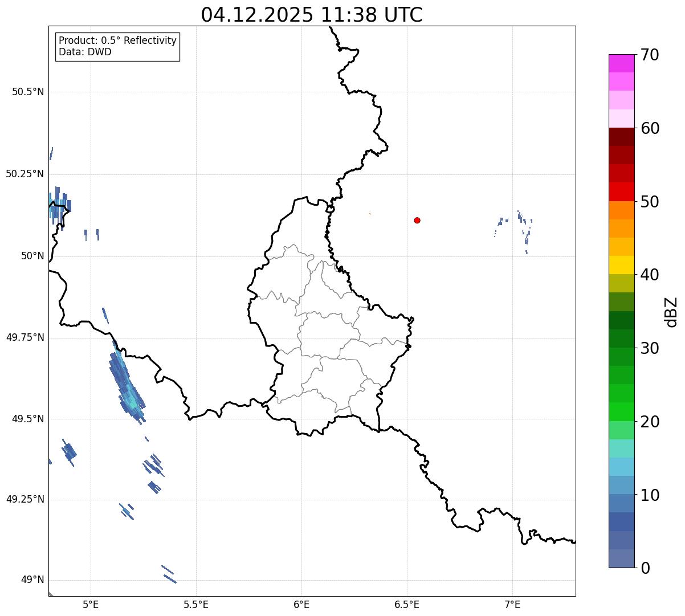Click the 49.75°N latitude label
The width and height of the screenshot is (685, 616).
[x=25, y=337]
